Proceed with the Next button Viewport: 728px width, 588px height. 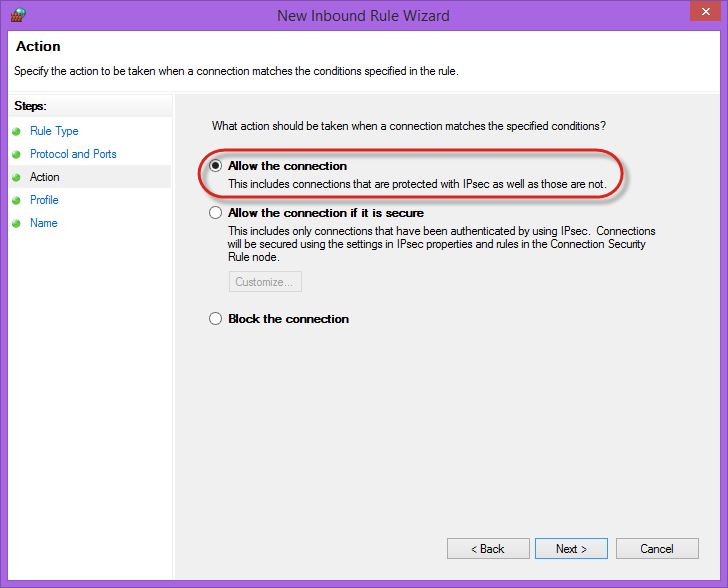(x=571, y=548)
